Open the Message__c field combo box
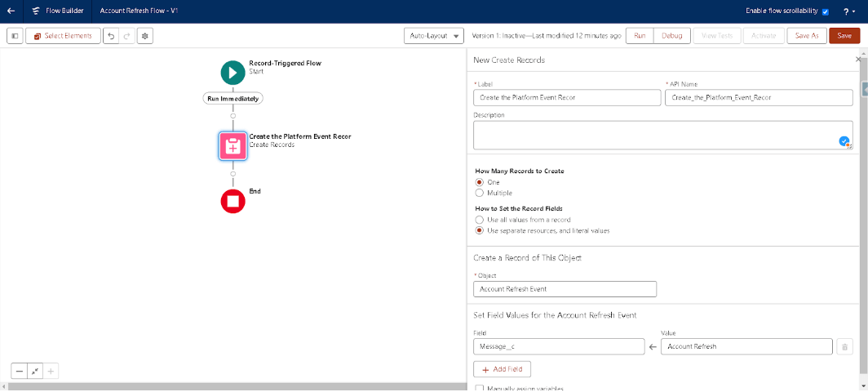868x392 pixels. (559, 346)
